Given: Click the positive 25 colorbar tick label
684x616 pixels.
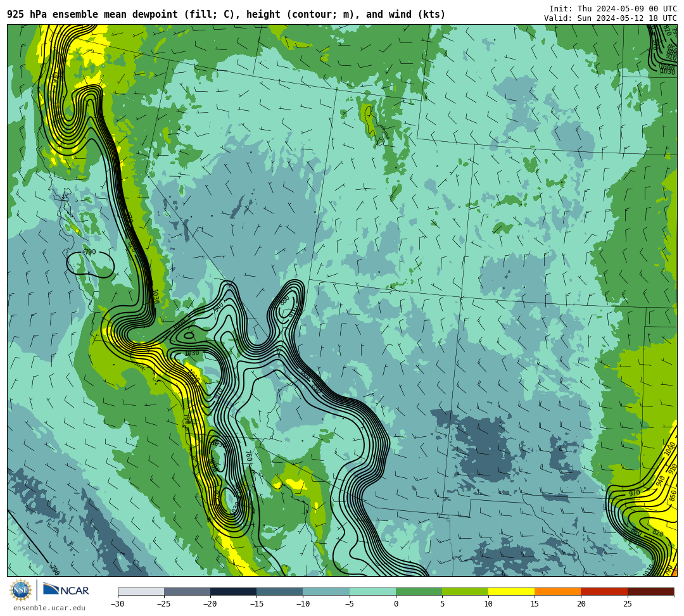Looking at the screenshot, I should [x=627, y=604].
